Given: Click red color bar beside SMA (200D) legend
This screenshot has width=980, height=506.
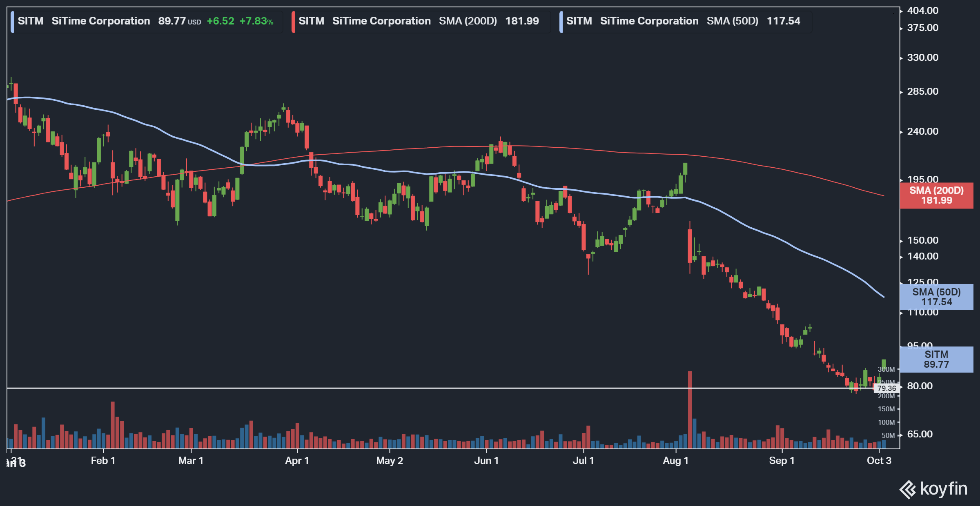Looking at the screenshot, I should pos(293,21).
